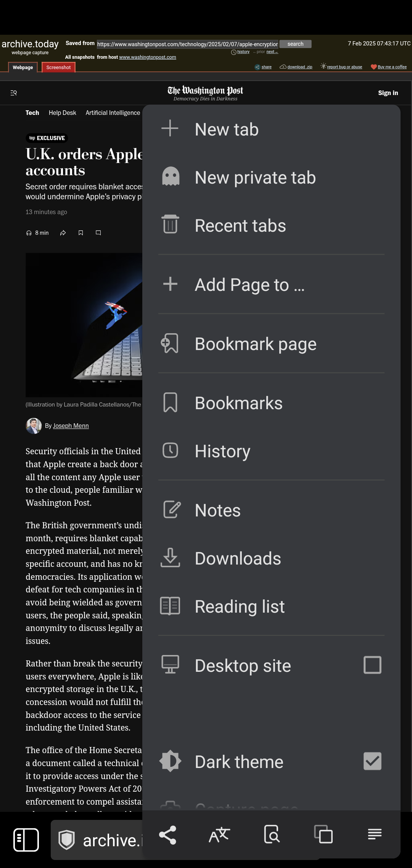The image size is (412, 868).
Task: Open the Joseph Menn author link
Action: pos(71,426)
